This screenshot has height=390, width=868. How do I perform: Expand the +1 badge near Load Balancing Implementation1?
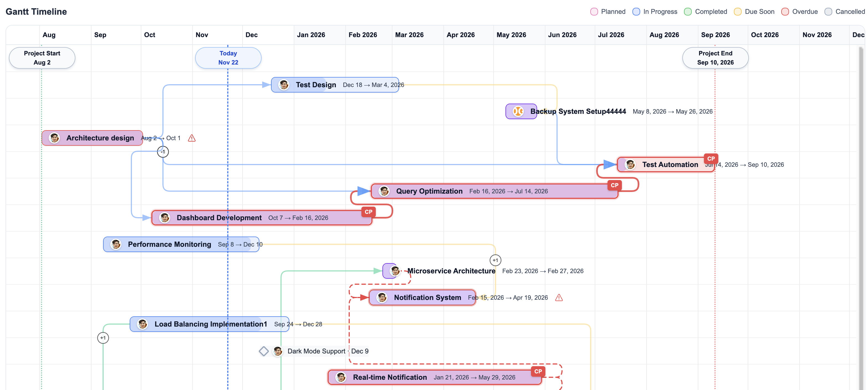pyautogui.click(x=103, y=338)
